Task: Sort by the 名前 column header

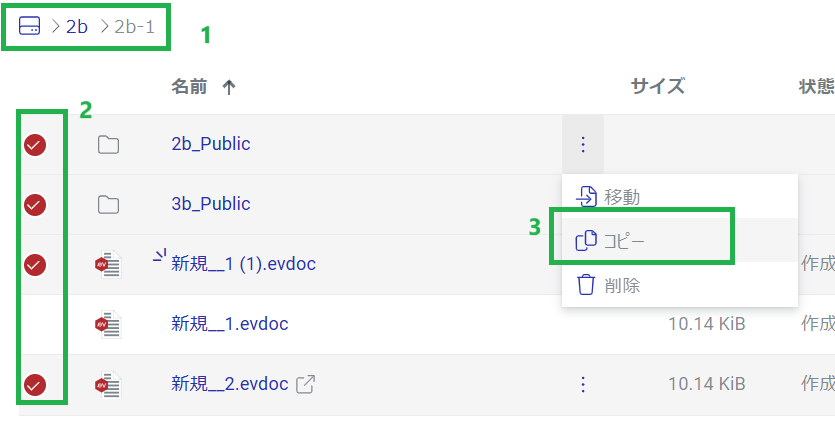Action: [189, 87]
